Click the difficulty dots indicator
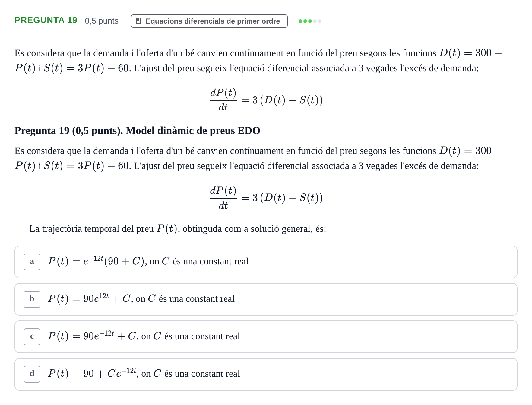The width and height of the screenshot is (532, 405). pyautogui.click(x=310, y=21)
